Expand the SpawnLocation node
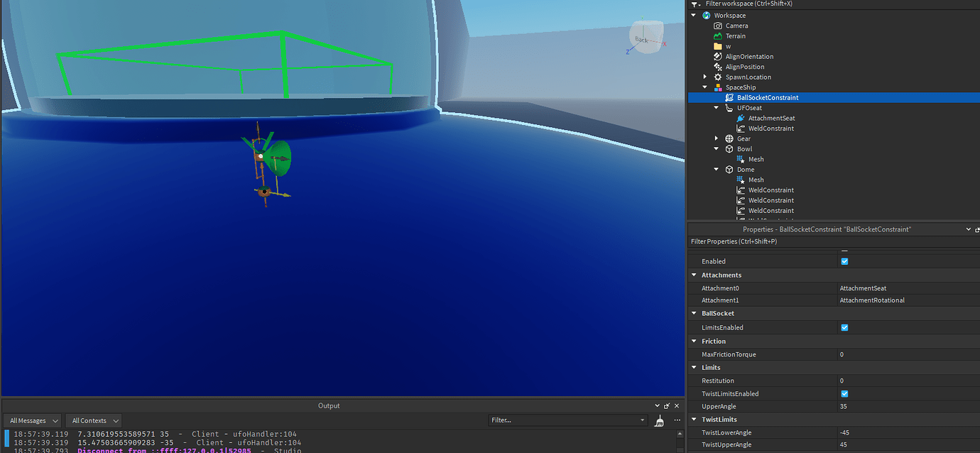 coord(705,77)
